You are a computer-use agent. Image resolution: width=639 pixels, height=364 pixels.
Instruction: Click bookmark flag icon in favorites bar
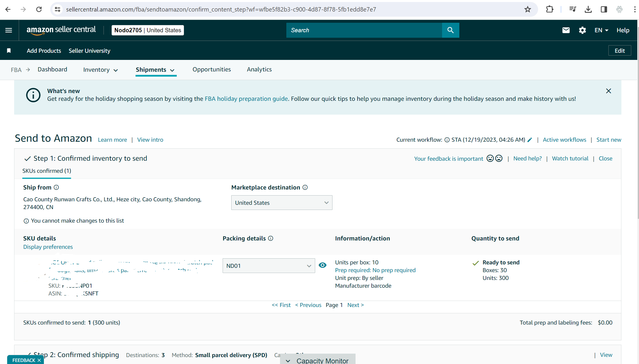[x=9, y=51]
